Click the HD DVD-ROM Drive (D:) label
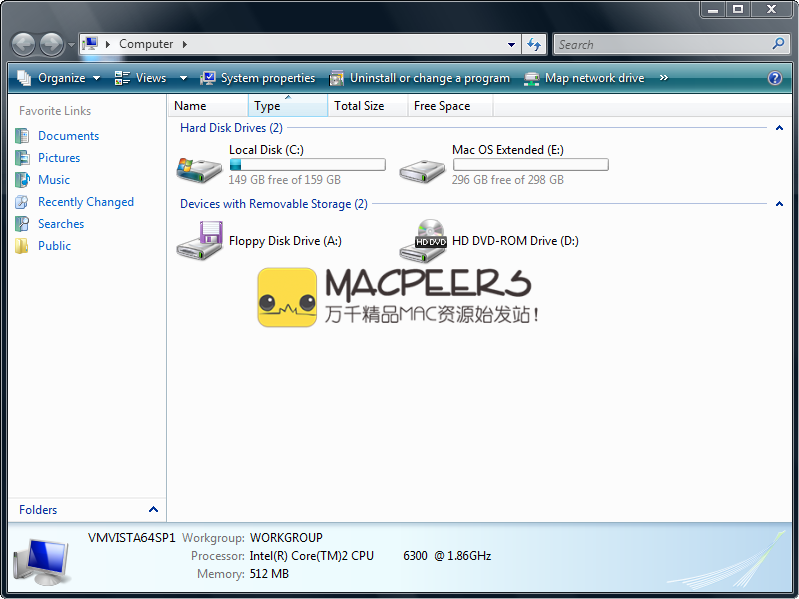The height and width of the screenshot is (599, 799). 515,241
